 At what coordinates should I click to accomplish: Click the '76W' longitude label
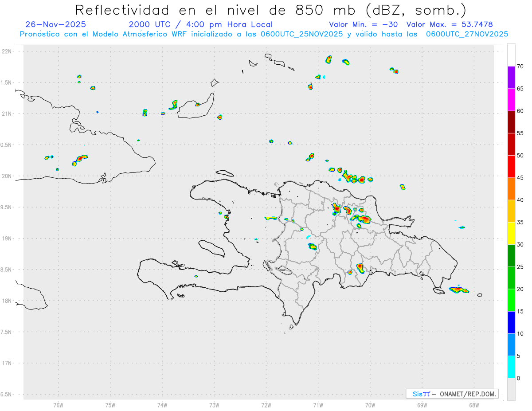[x=58, y=405]
